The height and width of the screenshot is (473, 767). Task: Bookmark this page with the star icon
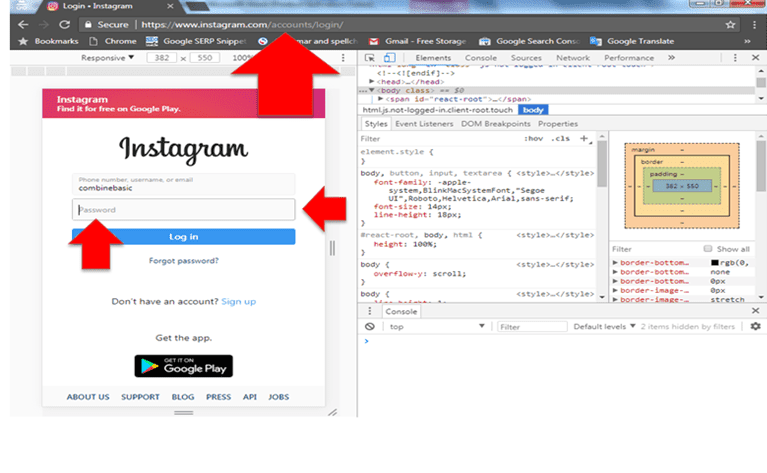click(730, 24)
